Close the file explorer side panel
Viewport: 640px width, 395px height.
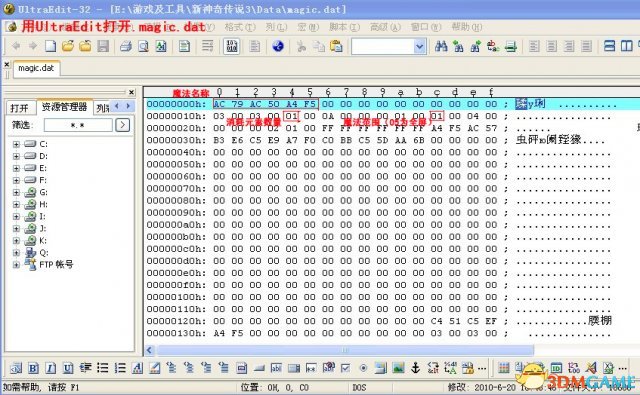(131, 93)
